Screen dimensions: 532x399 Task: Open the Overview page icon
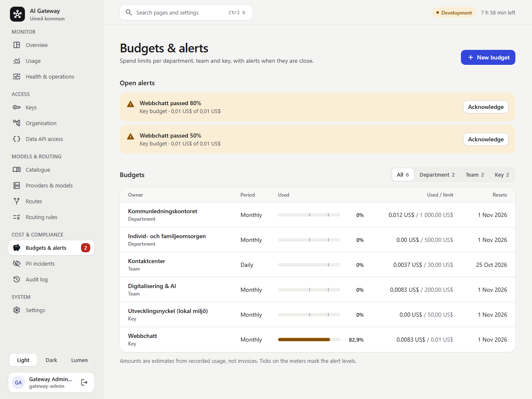[x=17, y=45]
